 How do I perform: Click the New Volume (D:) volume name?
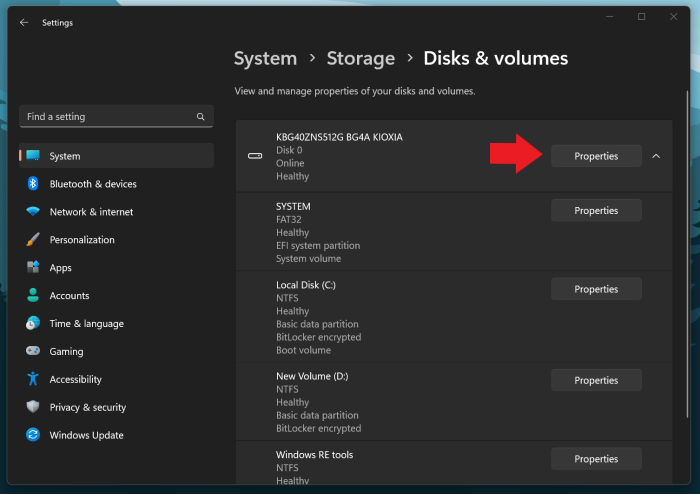pos(312,376)
